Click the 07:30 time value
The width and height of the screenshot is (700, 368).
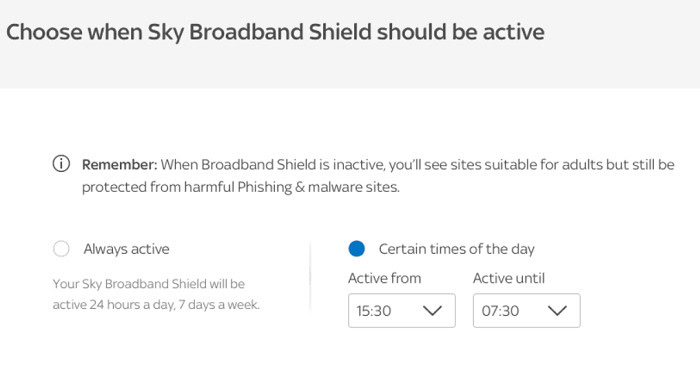500,311
